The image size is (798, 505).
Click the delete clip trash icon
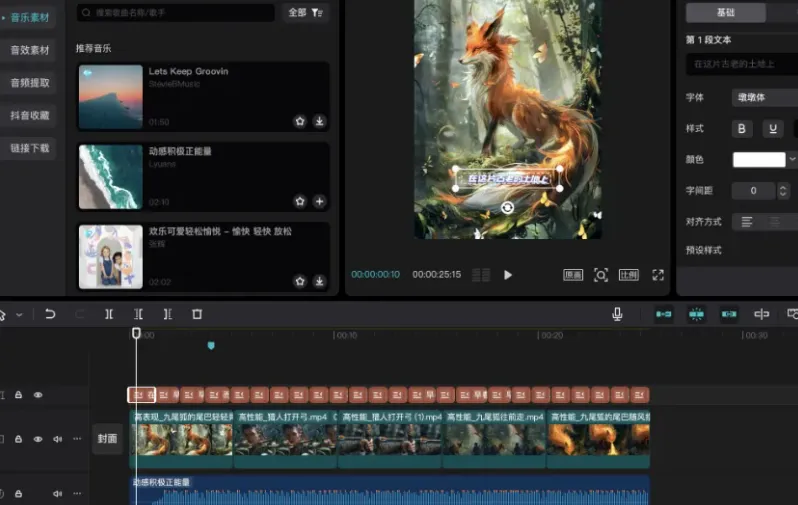click(197, 314)
